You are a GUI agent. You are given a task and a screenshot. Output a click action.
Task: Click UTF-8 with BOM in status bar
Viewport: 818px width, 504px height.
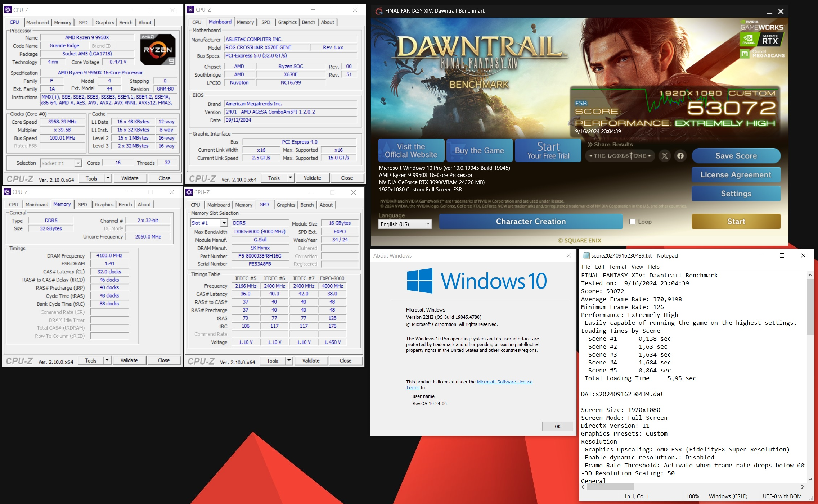782,496
